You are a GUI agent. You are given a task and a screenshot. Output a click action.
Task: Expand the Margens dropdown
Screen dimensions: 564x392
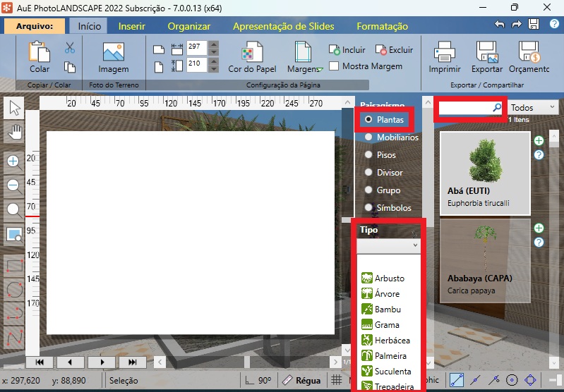(x=320, y=69)
